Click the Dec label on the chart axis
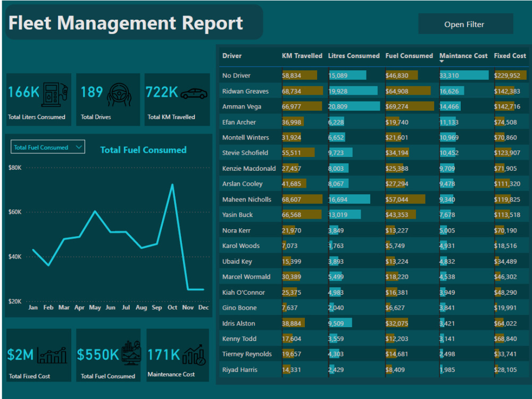The width and height of the screenshot is (532, 399). point(203,307)
